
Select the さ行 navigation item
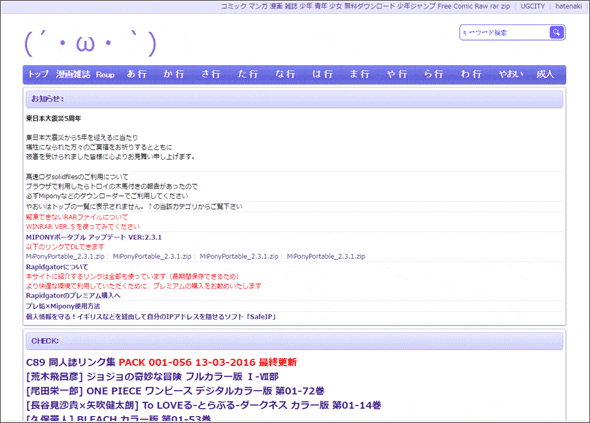coord(211,74)
